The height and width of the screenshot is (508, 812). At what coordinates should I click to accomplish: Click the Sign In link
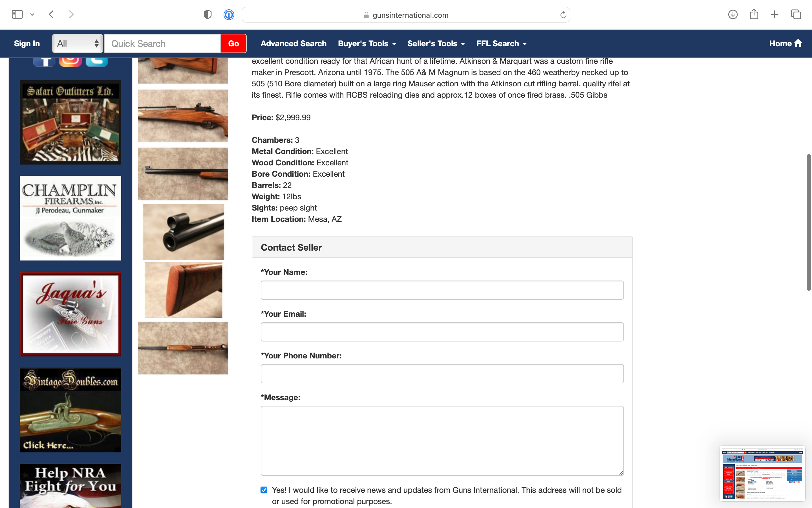(x=27, y=44)
